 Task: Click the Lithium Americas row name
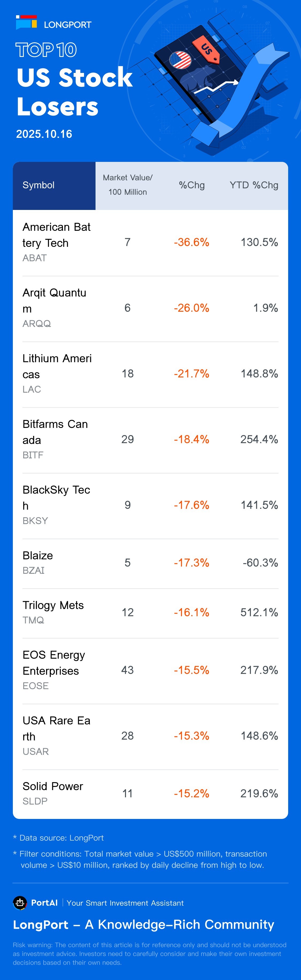tap(57, 366)
